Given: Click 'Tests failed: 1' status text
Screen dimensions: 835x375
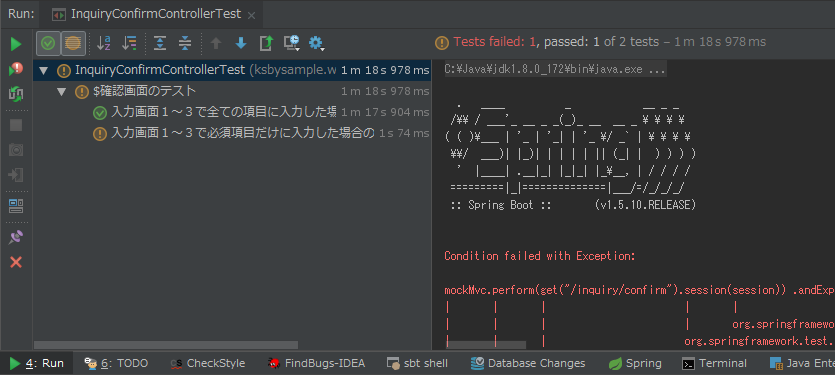Looking at the screenshot, I should (x=494, y=42).
